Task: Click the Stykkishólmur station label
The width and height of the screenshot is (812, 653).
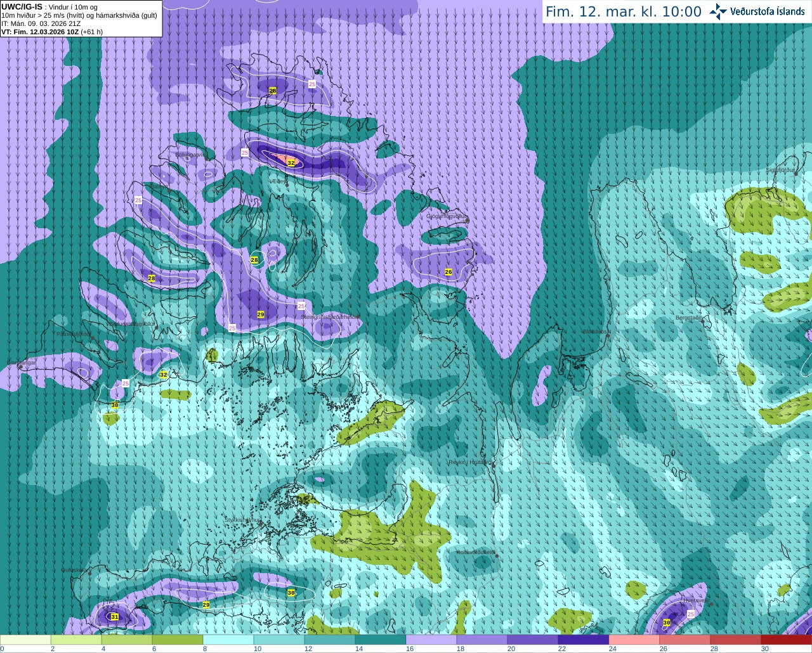Action: coord(243,519)
